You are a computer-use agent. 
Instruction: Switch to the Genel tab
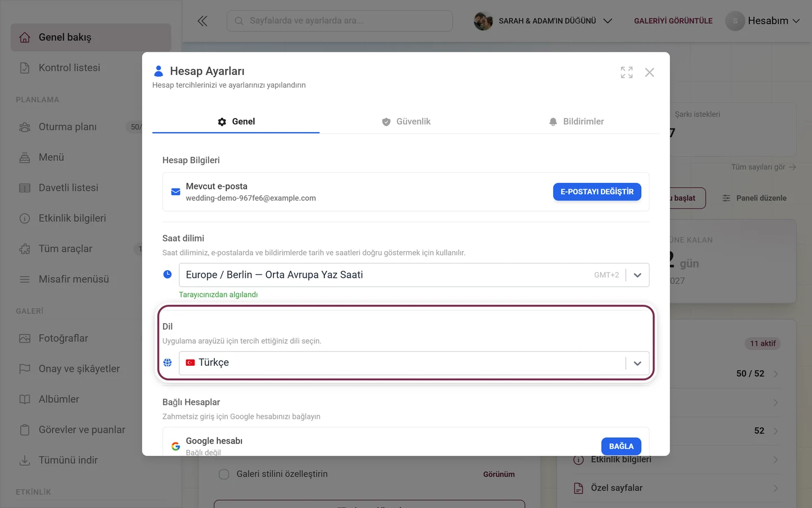pyautogui.click(x=236, y=121)
